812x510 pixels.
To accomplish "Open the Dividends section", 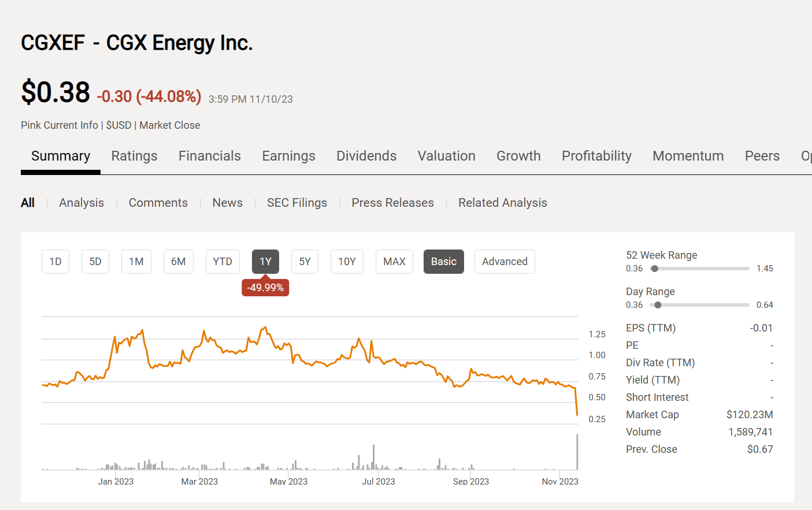I will (x=366, y=155).
